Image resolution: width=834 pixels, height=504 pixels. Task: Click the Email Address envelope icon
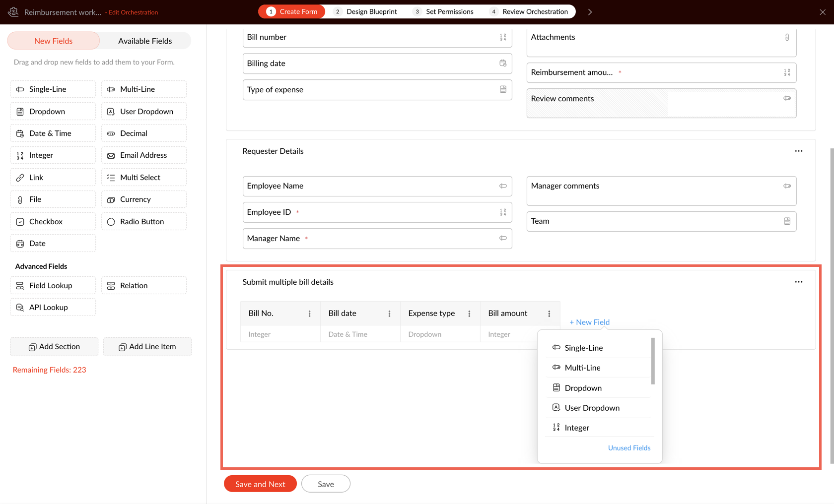(x=111, y=155)
